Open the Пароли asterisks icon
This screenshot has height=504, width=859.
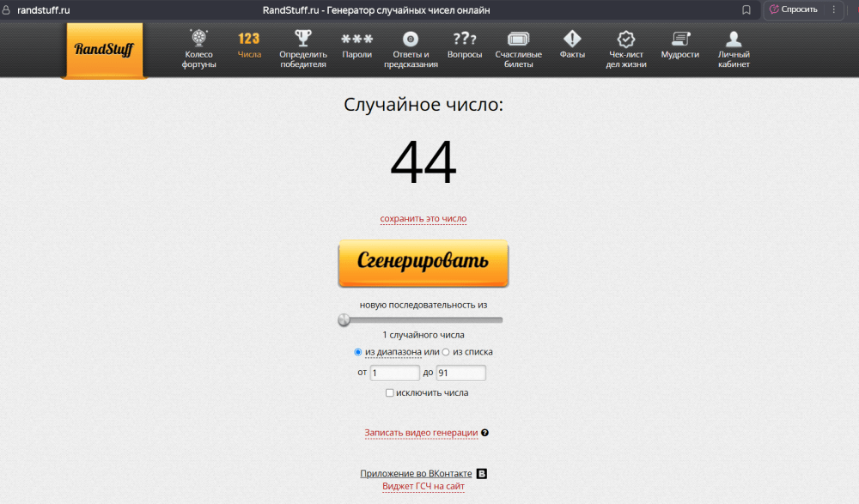[356, 39]
